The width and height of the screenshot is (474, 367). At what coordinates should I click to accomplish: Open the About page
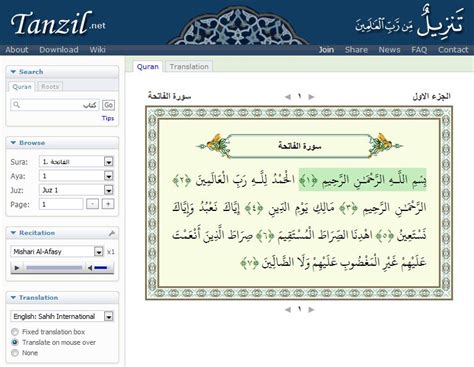pos(17,50)
